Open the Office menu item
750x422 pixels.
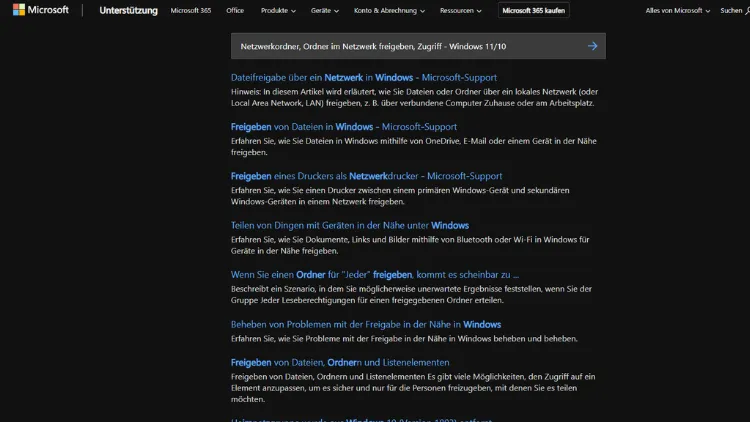coord(235,10)
